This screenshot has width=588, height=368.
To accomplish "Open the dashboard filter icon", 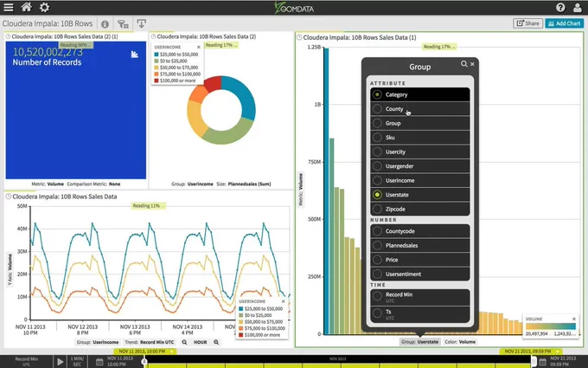I will click(x=123, y=24).
